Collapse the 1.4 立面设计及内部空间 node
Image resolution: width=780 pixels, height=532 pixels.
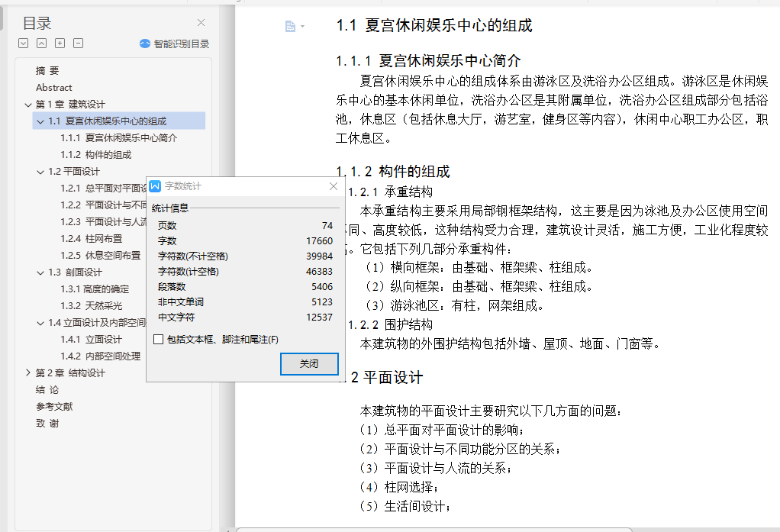point(40,323)
